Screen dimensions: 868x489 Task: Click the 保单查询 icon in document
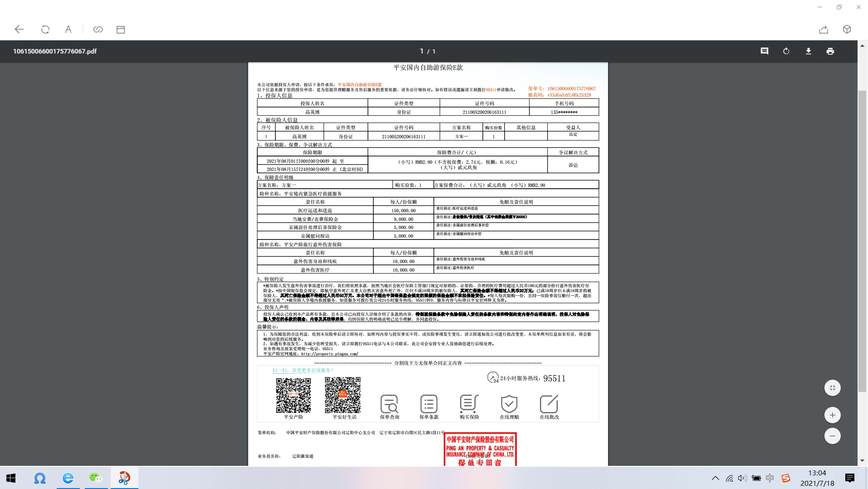389,404
